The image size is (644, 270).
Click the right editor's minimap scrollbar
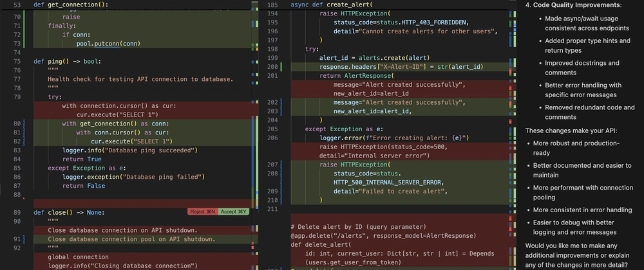(513, 135)
